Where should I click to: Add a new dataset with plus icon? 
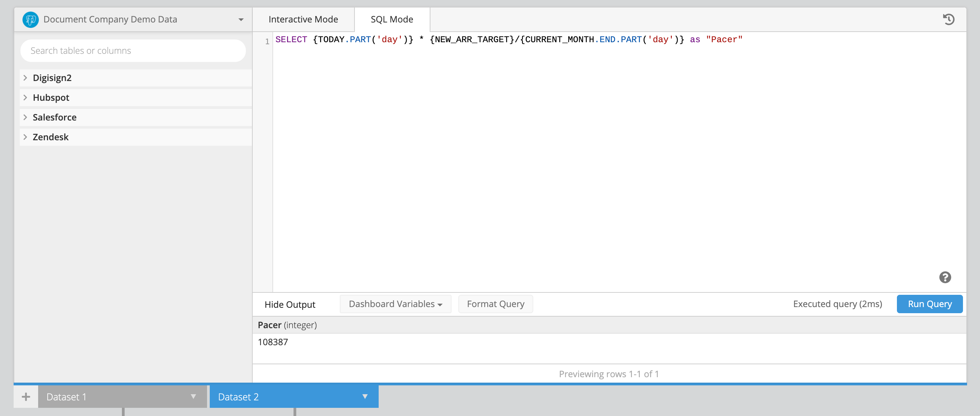(26, 397)
